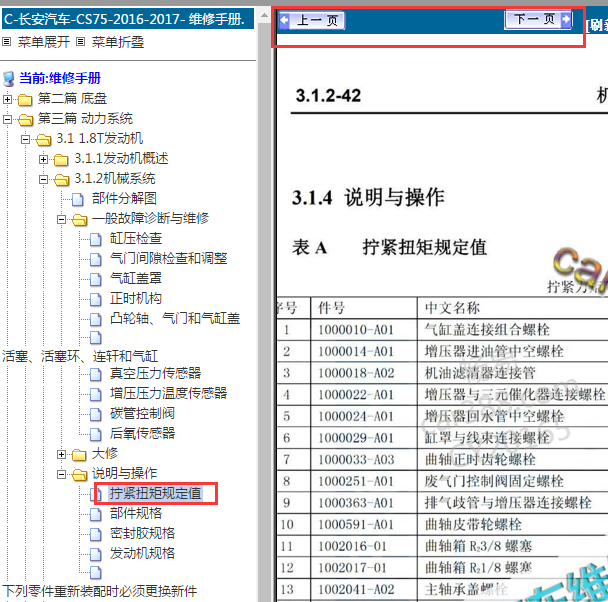Open the 正时机构 page

[136, 298]
